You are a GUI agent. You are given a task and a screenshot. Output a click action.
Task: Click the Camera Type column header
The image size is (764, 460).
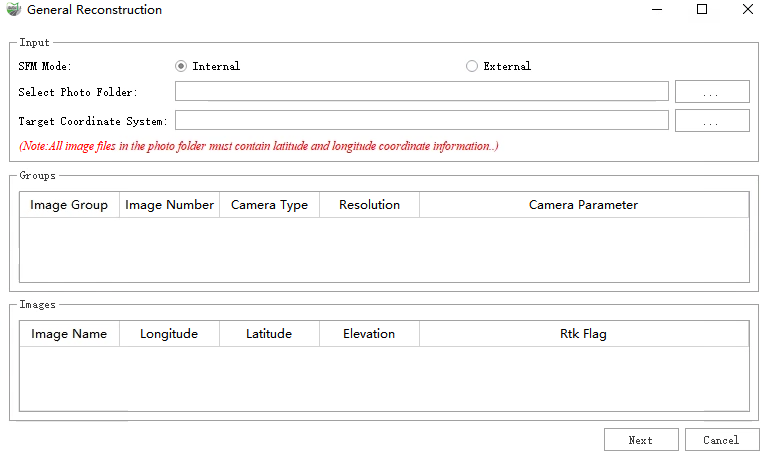269,205
